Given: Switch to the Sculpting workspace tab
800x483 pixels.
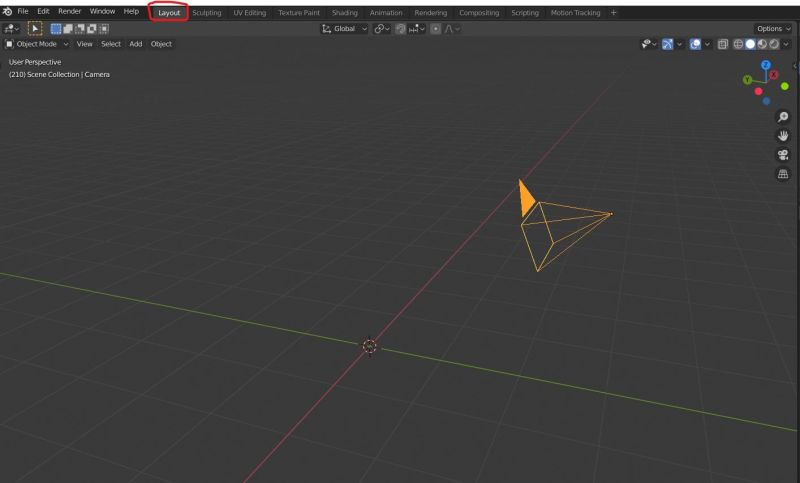Looking at the screenshot, I should click(x=207, y=13).
